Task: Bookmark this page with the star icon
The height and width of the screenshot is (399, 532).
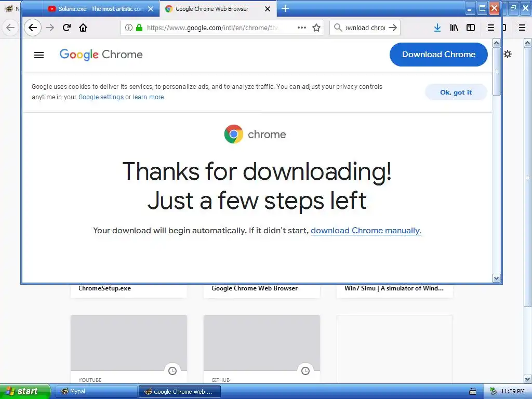Action: point(316,28)
